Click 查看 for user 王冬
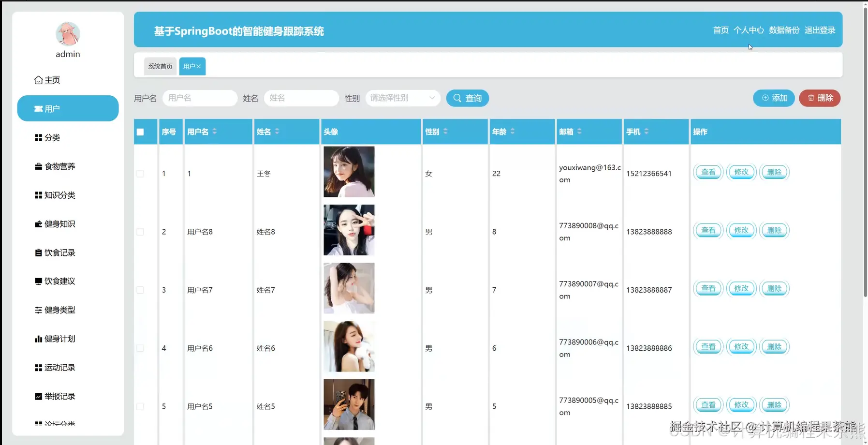The width and height of the screenshot is (868, 445). 708,172
